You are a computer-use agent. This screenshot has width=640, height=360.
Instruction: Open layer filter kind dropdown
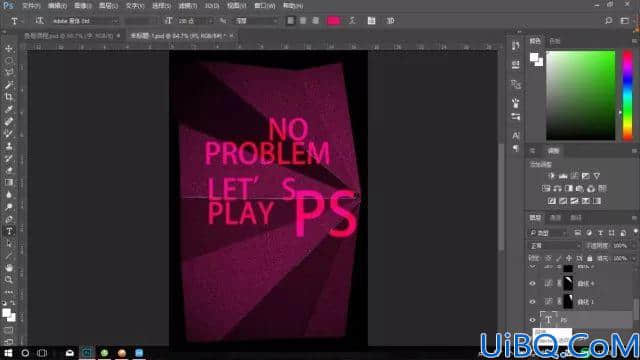549,233
